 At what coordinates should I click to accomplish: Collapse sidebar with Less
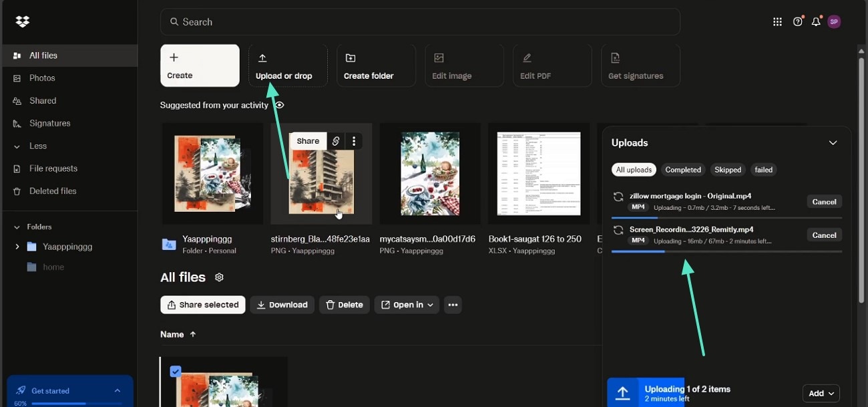tap(69, 146)
